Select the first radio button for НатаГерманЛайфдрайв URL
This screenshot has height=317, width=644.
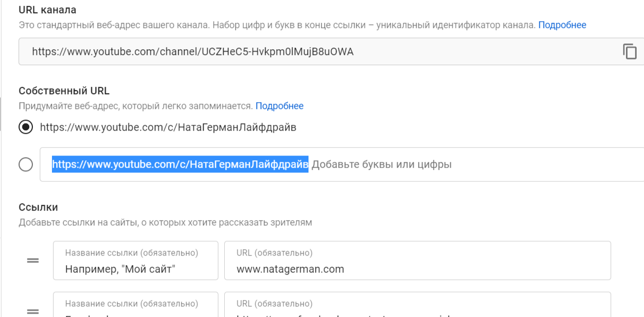pyautogui.click(x=25, y=127)
